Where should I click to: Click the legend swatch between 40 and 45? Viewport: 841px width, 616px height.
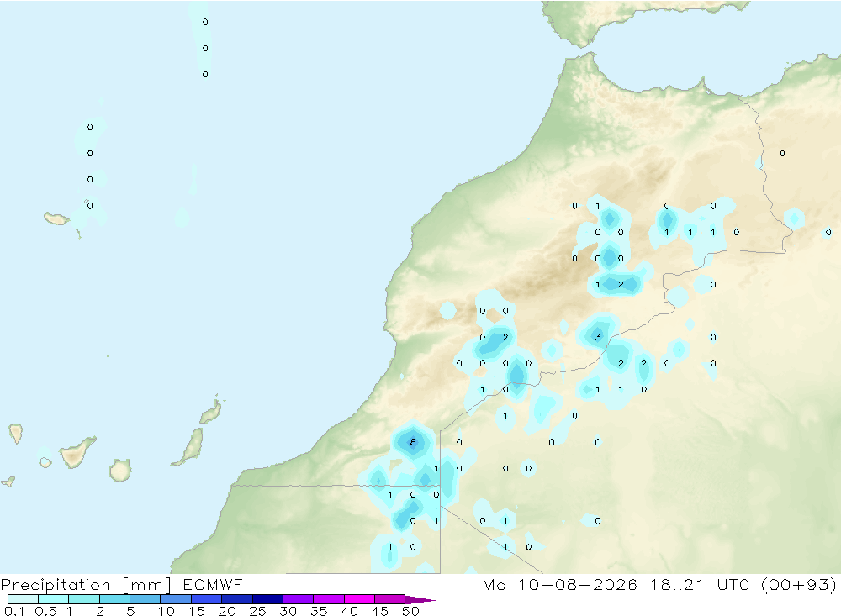(359, 599)
